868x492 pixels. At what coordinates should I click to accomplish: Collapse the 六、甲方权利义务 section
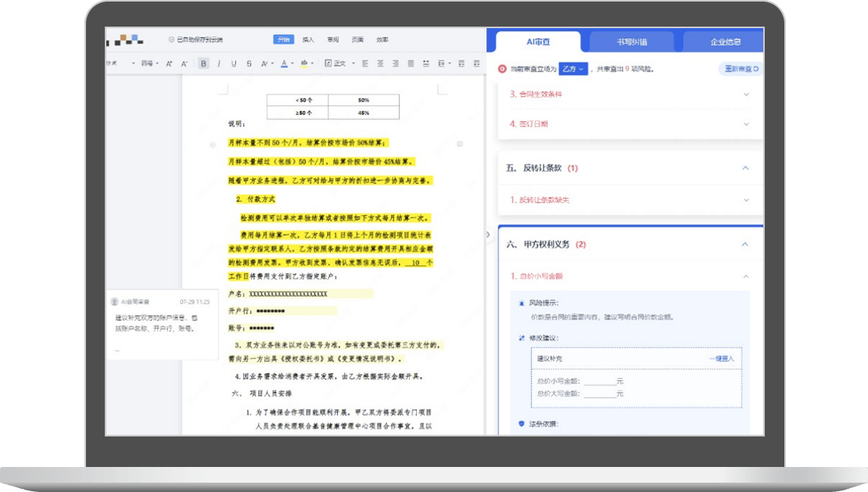(745, 244)
